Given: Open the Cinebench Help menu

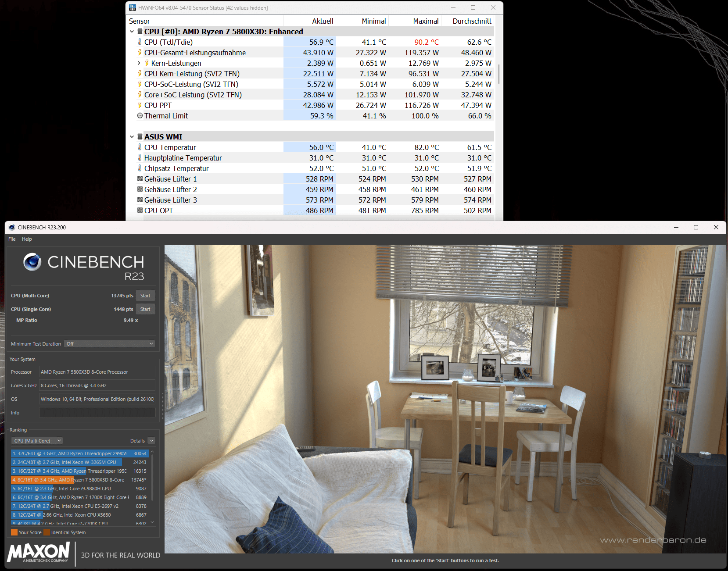Looking at the screenshot, I should tap(27, 239).
